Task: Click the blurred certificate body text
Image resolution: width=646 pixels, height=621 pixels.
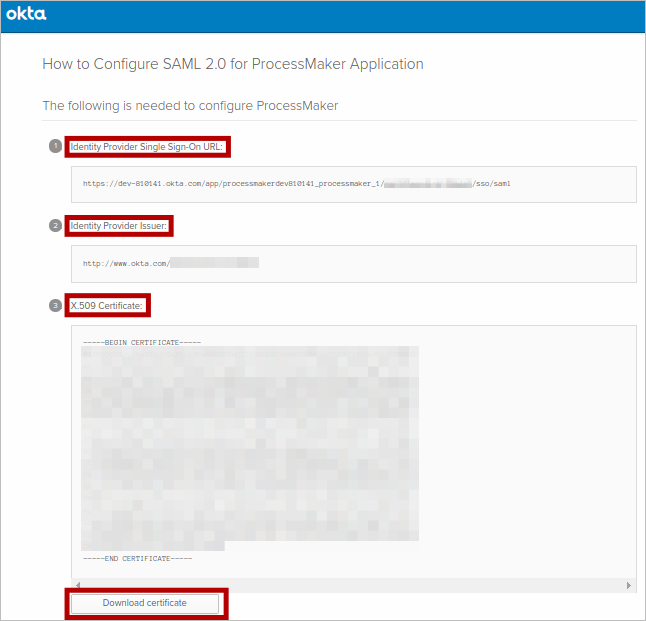Action: point(250,445)
